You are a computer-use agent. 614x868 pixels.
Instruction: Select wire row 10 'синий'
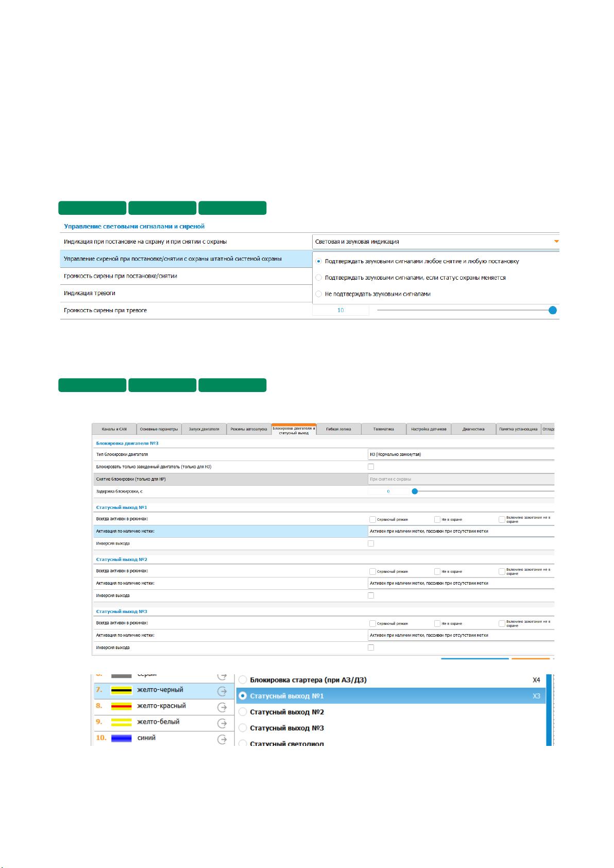[163, 738]
